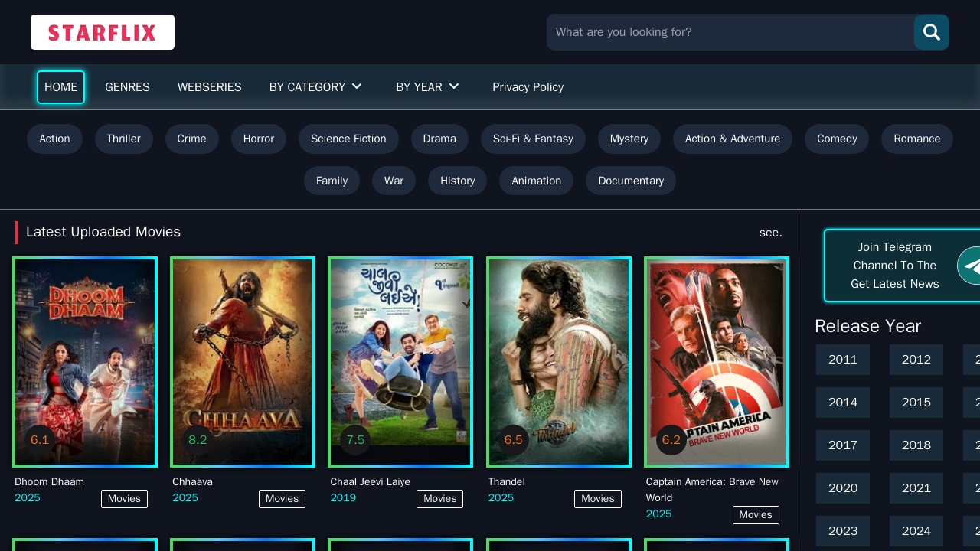Click the Chaal Jeevi Laiye title link
The height and width of the screenshot is (551, 980).
pyautogui.click(x=370, y=481)
